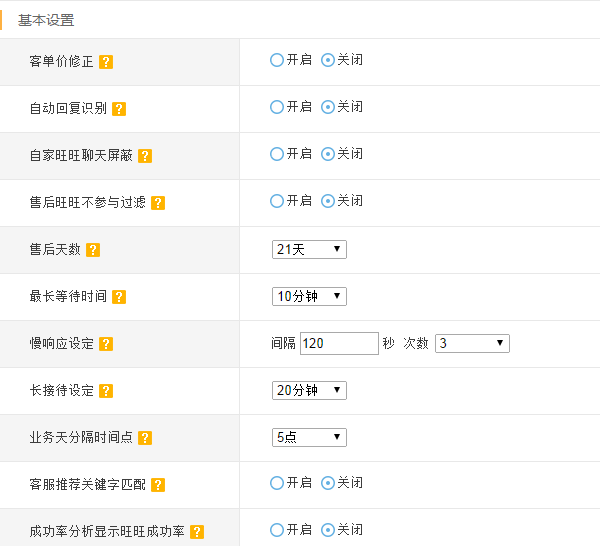Open help icon beside 客单价修正
600x546 pixels.
click(x=106, y=62)
